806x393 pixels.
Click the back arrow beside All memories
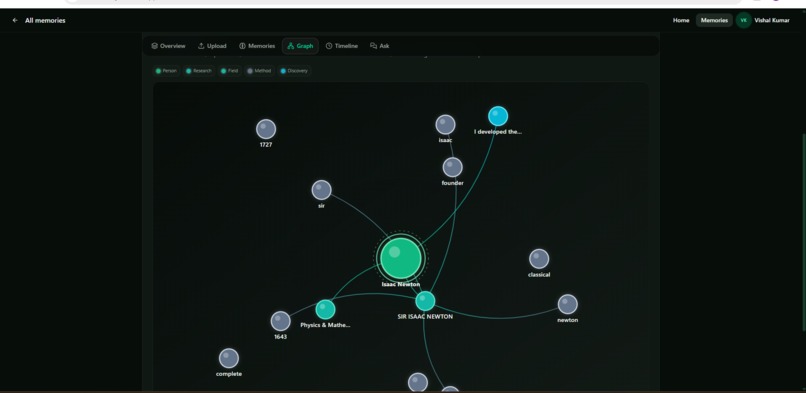point(15,21)
